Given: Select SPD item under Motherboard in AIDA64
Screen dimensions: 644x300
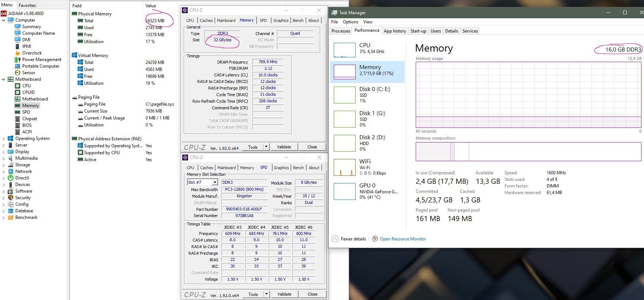Looking at the screenshot, I should pyautogui.click(x=26, y=112).
